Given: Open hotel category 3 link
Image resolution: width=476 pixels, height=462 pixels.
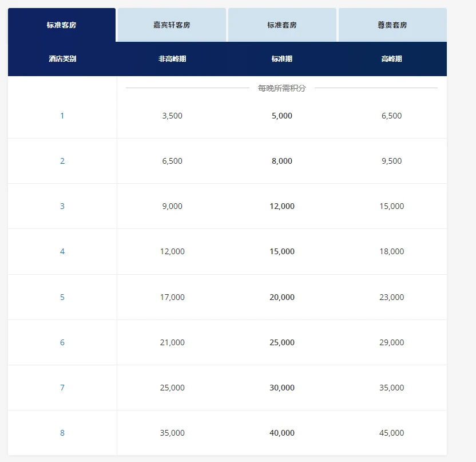Looking at the screenshot, I should (62, 206).
